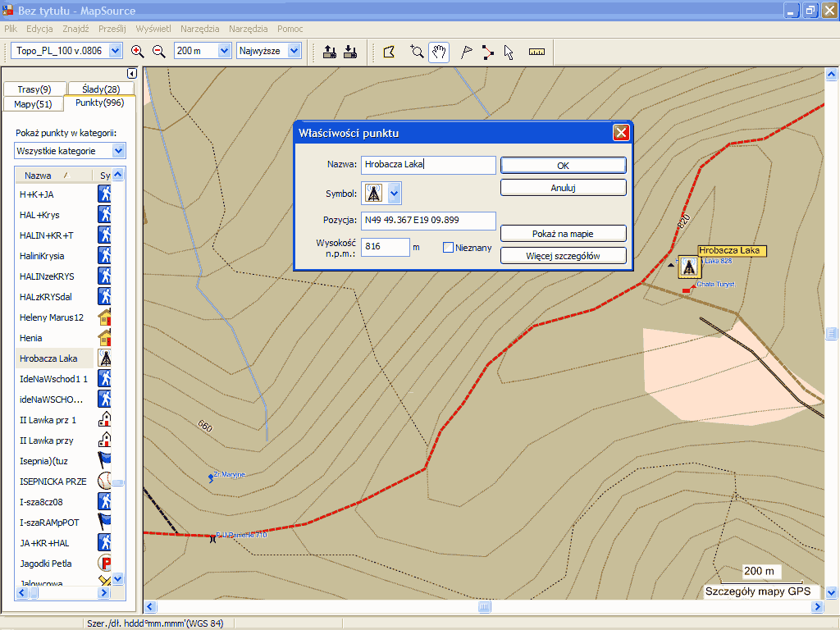
Task: Click the zoom in magnifier icon
Action: click(x=137, y=52)
